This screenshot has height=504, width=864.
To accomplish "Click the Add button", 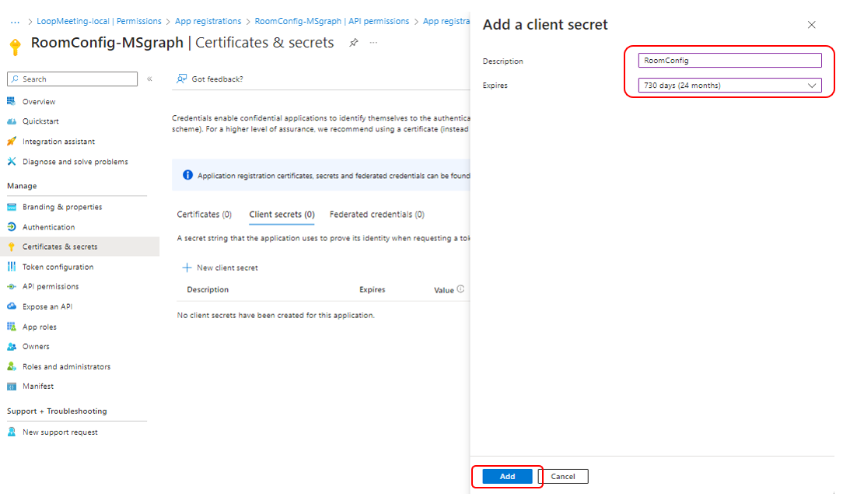I will click(x=508, y=477).
